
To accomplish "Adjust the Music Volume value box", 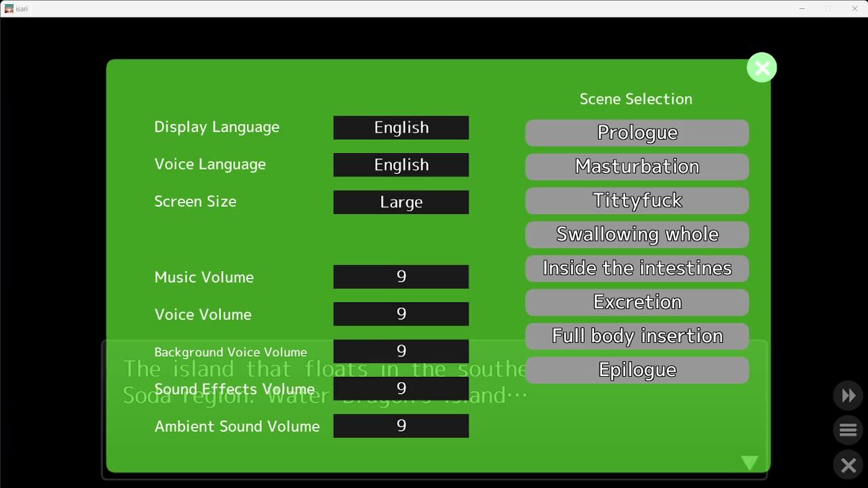I will pos(401,277).
